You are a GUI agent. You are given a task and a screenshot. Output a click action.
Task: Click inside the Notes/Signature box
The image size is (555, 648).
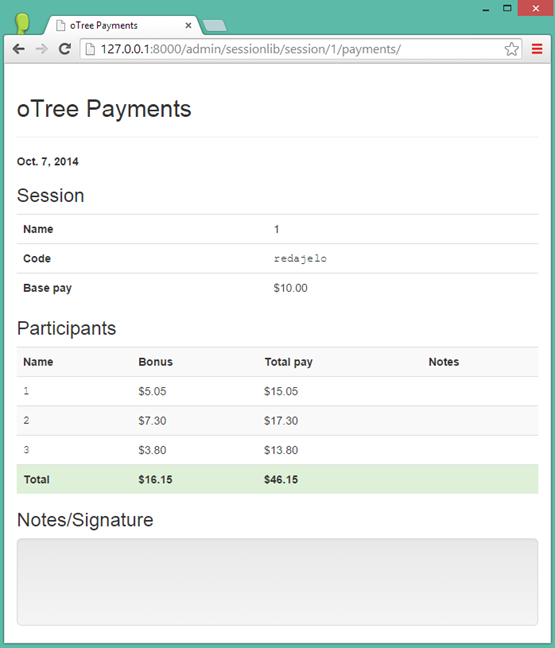[277, 582]
